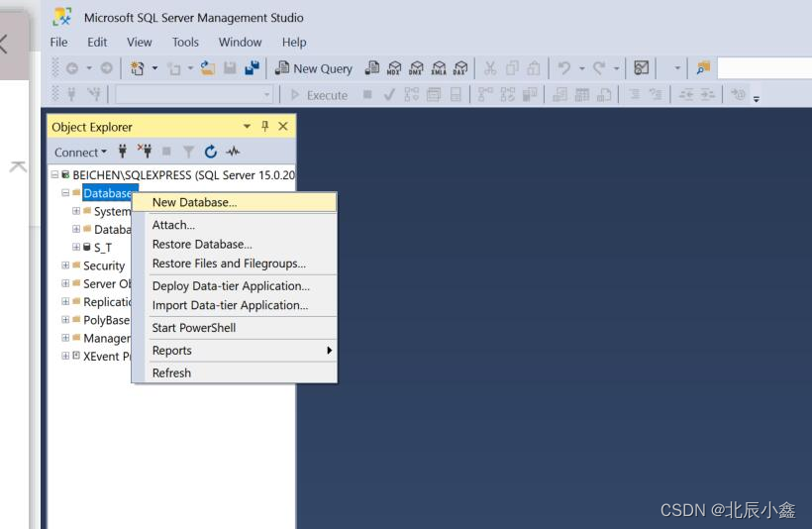The height and width of the screenshot is (529, 812).
Task: Click the Connect Object Explorer plug icon
Action: [123, 152]
